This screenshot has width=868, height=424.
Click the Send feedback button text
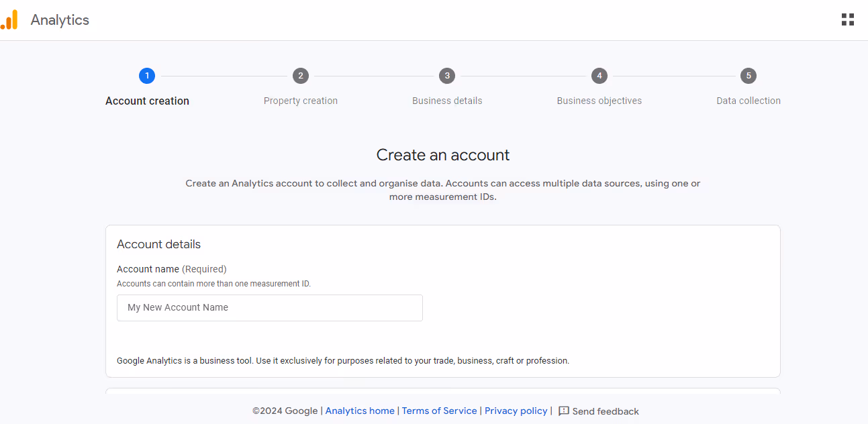point(606,411)
